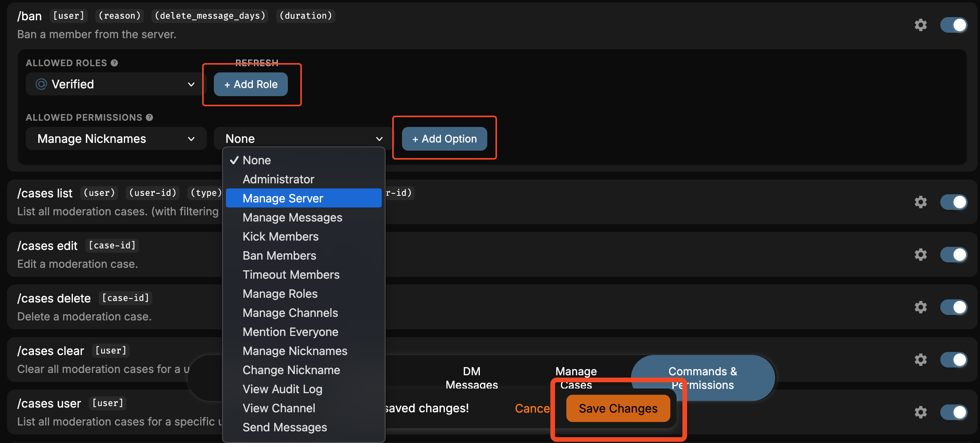Click the Refresh roles link
Image resolution: width=980 pixels, height=443 pixels.
pos(257,63)
